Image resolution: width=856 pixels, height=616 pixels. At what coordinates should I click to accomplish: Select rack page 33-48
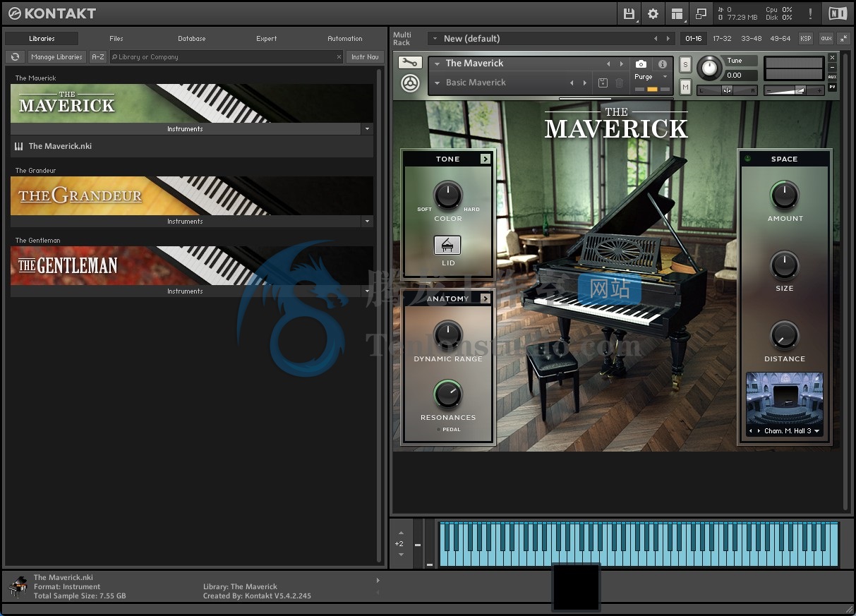pos(752,39)
